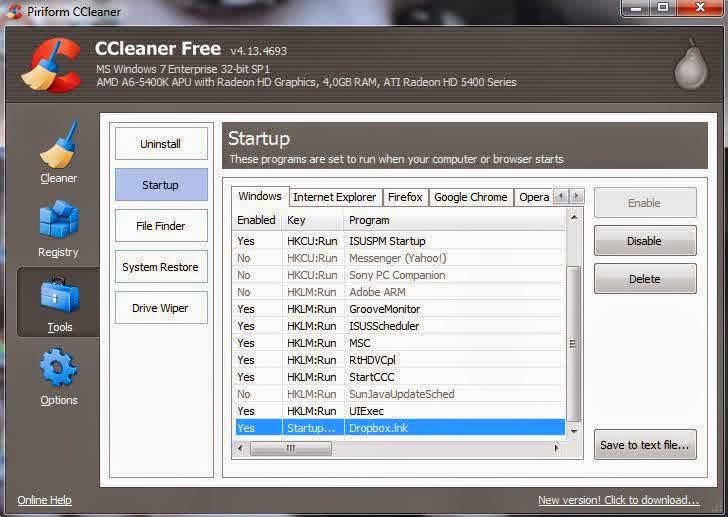Select the SunJavaUpdateSched entry
Viewport: 728px width, 517px height.
(400, 394)
